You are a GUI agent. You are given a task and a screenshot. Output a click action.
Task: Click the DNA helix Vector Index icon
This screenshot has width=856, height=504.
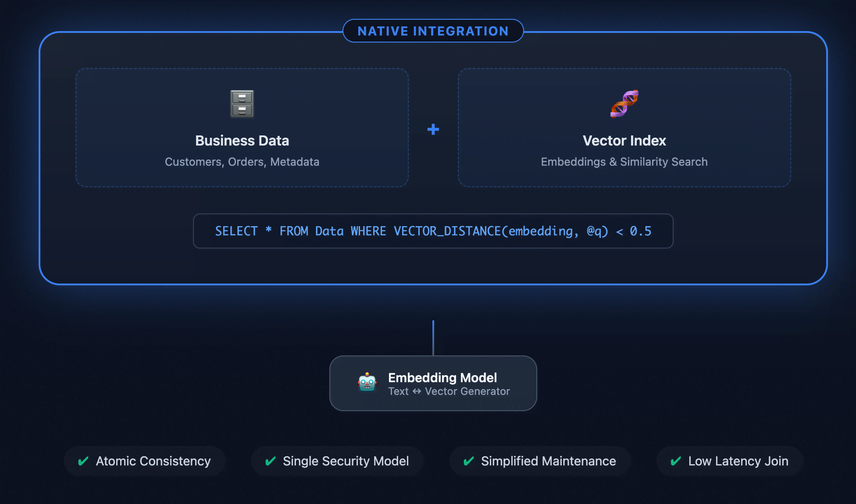(x=624, y=104)
